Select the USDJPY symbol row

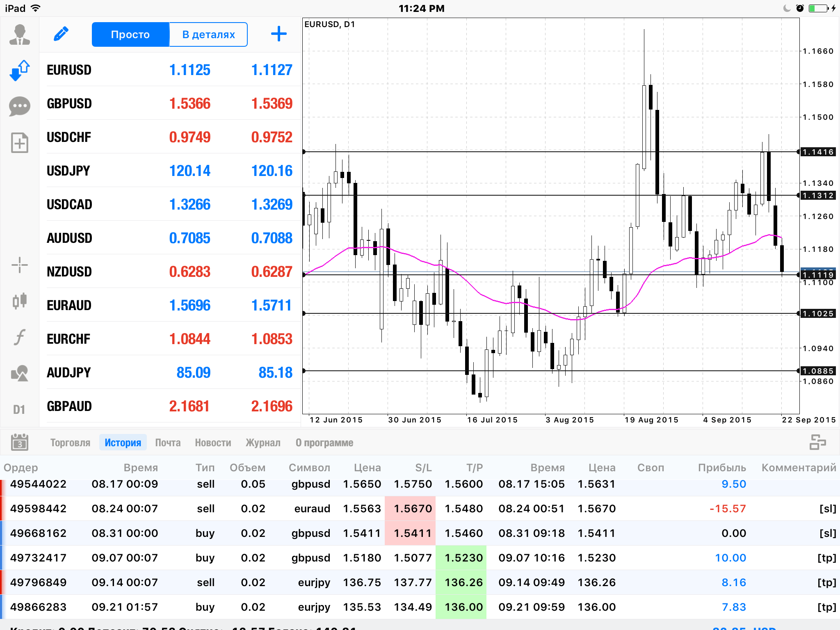pos(170,171)
